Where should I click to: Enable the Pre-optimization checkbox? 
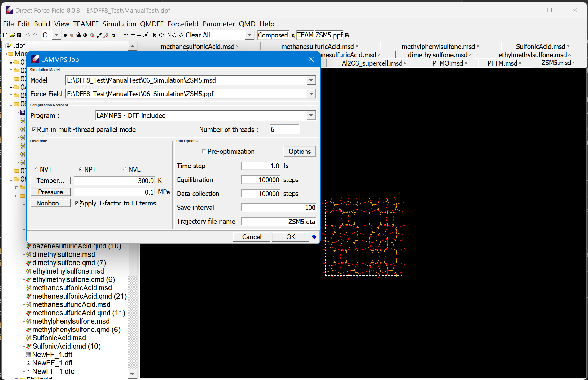click(x=204, y=151)
